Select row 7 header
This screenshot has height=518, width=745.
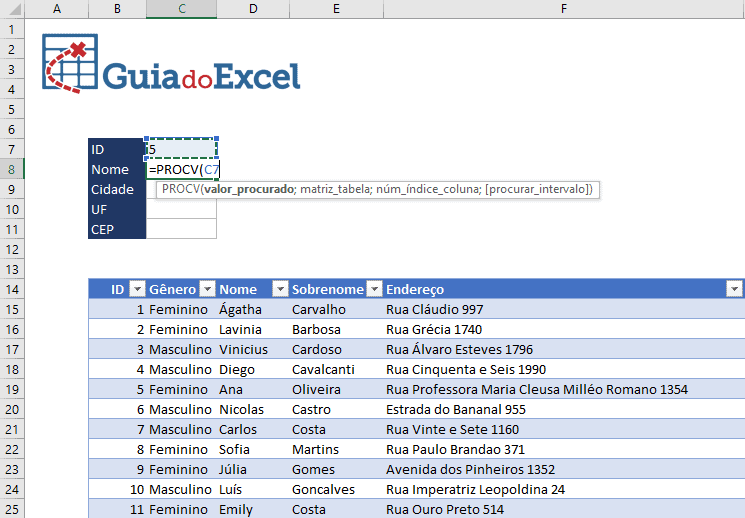tap(12, 149)
